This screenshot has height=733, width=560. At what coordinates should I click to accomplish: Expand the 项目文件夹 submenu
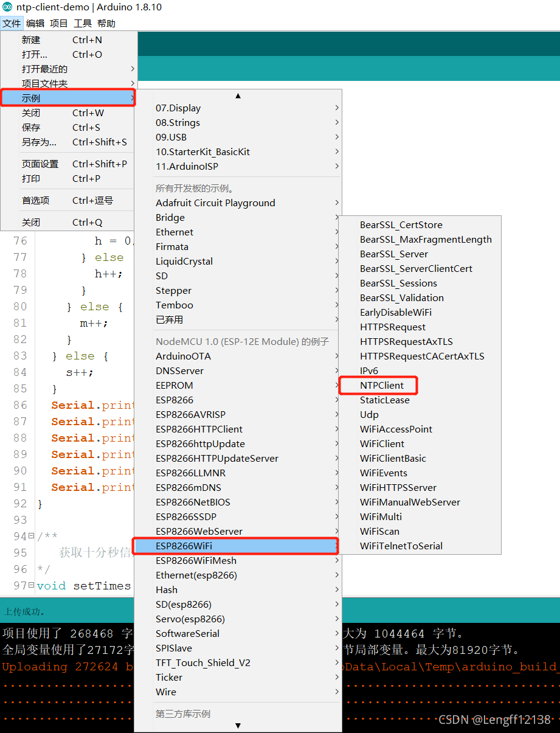(69, 83)
